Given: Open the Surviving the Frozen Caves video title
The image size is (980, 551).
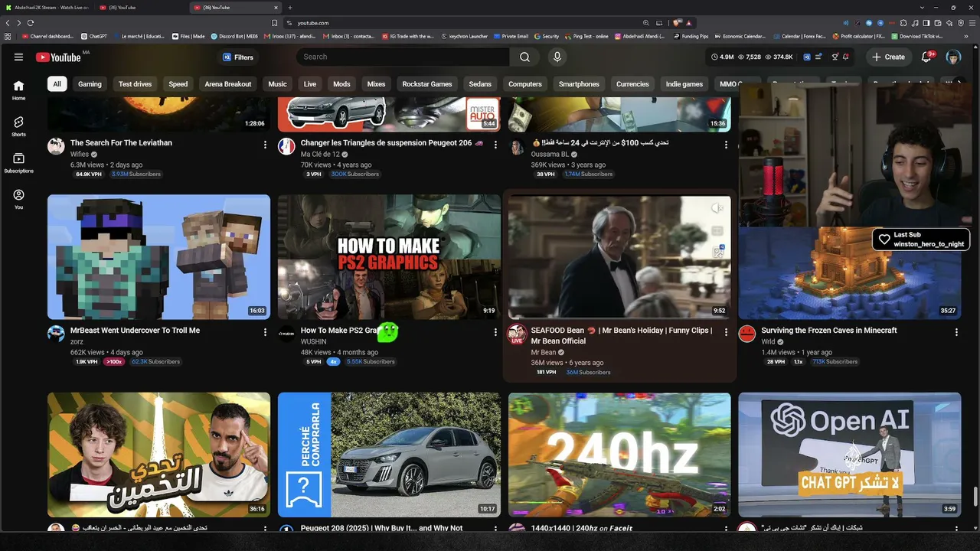Looking at the screenshot, I should pos(829,331).
